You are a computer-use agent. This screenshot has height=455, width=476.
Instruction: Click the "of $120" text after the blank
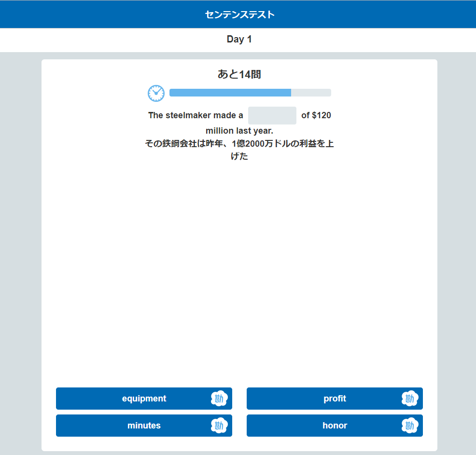[316, 116]
